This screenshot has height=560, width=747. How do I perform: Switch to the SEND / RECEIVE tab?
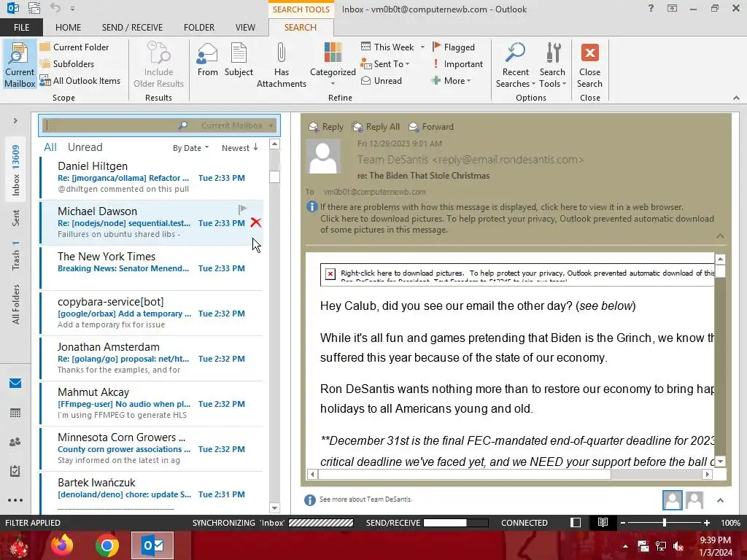[x=133, y=28]
